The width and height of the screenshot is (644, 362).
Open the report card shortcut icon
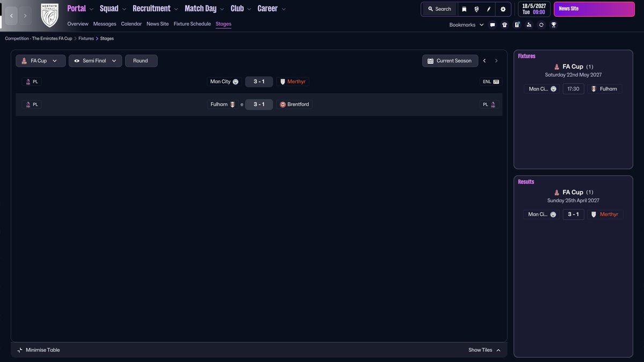click(517, 25)
